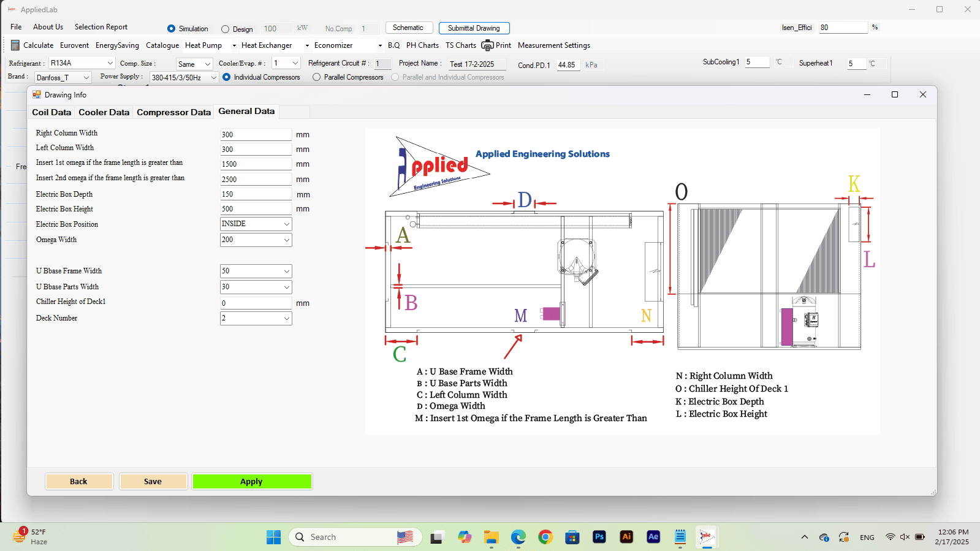The width and height of the screenshot is (980, 551).
Task: Click the green Apply button
Action: pos(252,482)
